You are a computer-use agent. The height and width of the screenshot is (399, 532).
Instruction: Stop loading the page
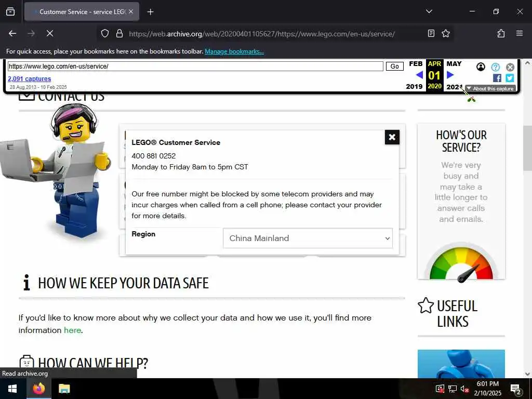50,33
